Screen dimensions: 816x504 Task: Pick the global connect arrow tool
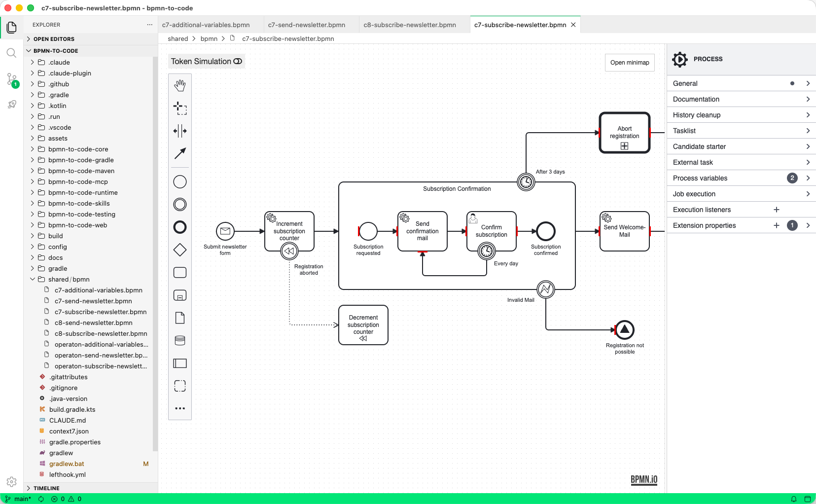(180, 153)
